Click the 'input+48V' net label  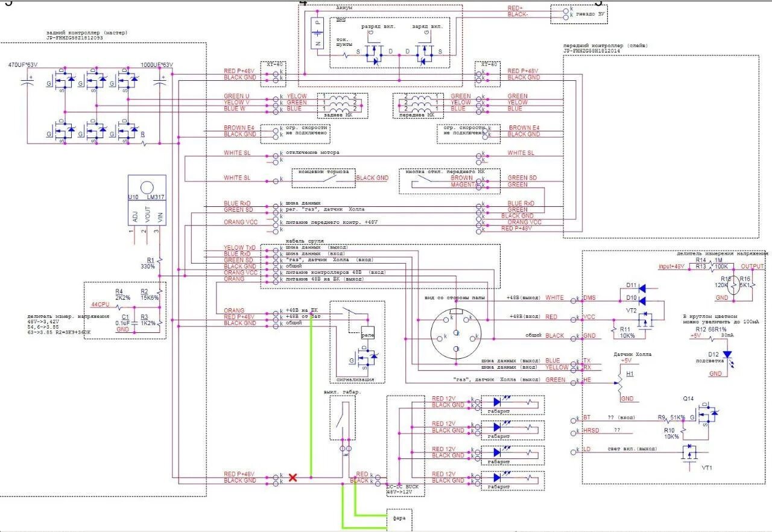[x=673, y=266]
